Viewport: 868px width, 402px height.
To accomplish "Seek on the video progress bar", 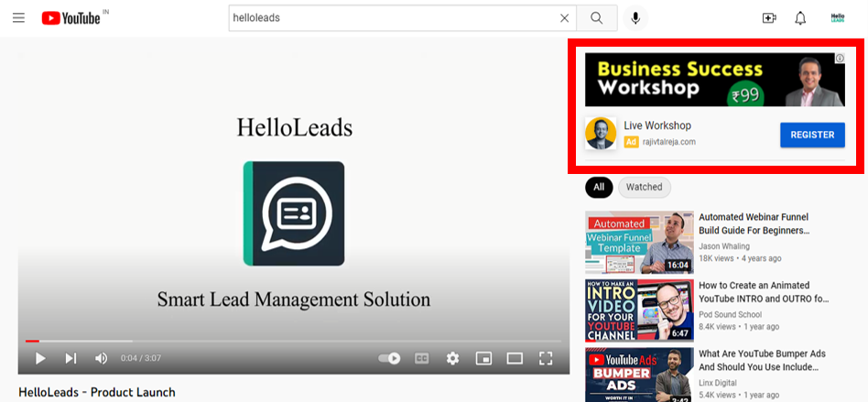I will [x=293, y=341].
